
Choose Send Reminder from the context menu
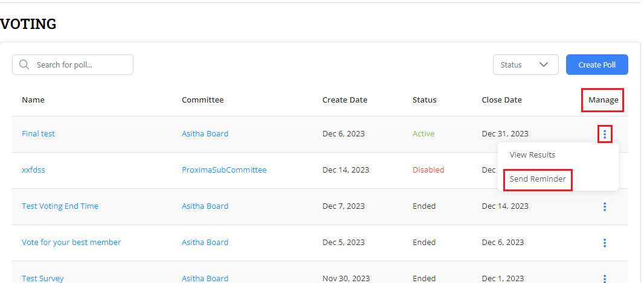pyautogui.click(x=538, y=179)
